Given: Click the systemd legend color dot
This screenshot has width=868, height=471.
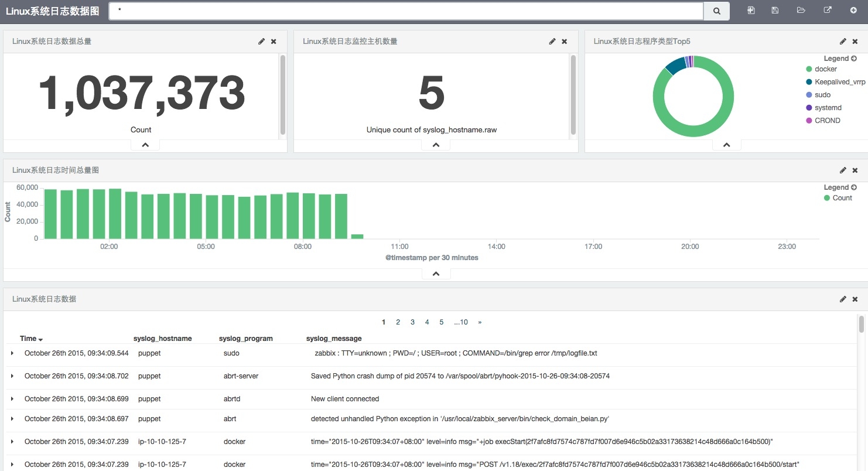Looking at the screenshot, I should (x=809, y=108).
